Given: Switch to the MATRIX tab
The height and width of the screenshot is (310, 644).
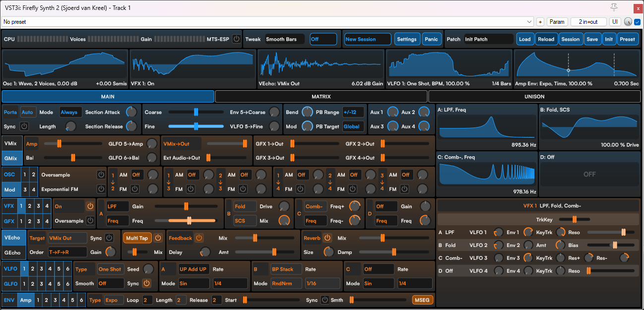Looking at the screenshot, I should [x=322, y=96].
